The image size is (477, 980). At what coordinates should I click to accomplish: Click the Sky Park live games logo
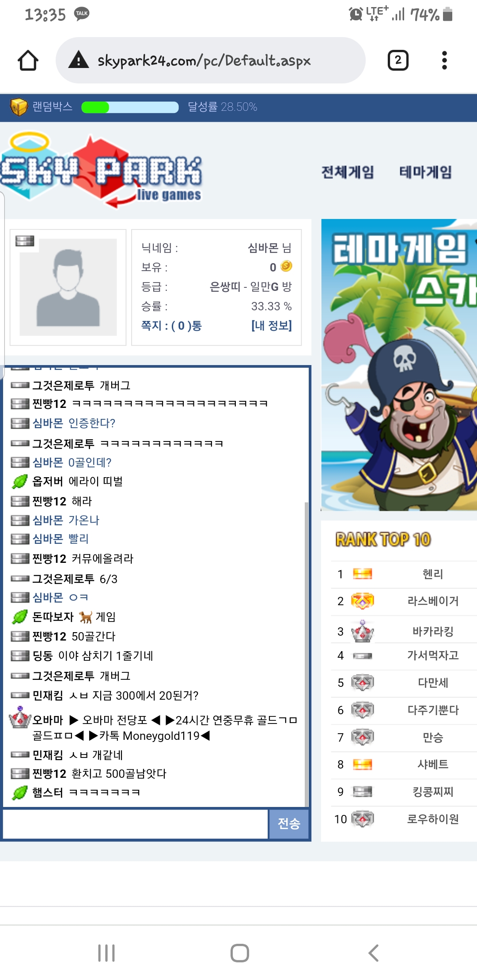pos(101,170)
